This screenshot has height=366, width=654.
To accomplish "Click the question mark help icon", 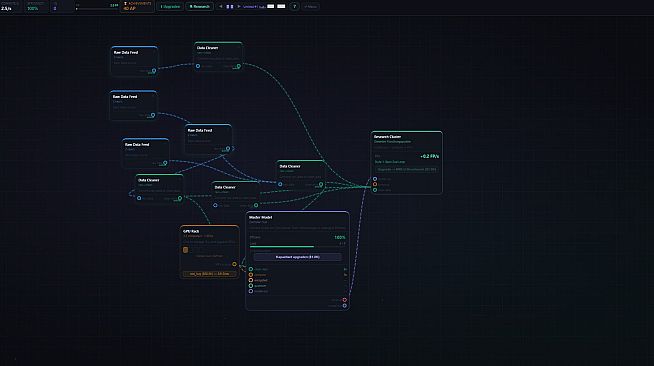I will (x=294, y=7).
